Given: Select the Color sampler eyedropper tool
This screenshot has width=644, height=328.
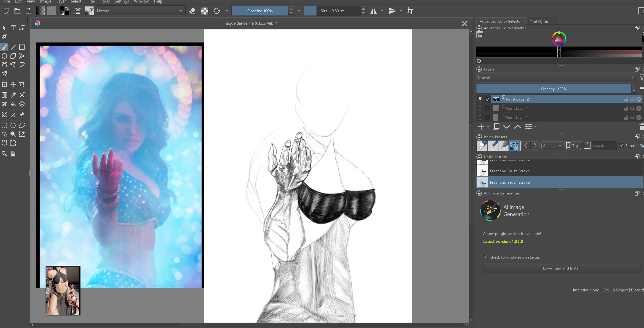Looking at the screenshot, I should click(13, 95).
